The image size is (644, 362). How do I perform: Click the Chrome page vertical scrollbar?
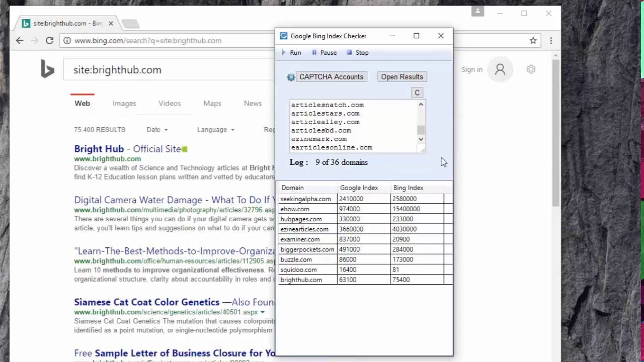[x=555, y=133]
